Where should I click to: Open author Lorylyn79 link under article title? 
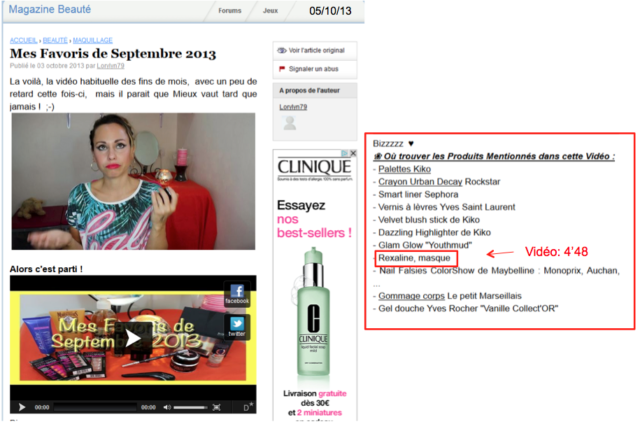pyautogui.click(x=110, y=65)
